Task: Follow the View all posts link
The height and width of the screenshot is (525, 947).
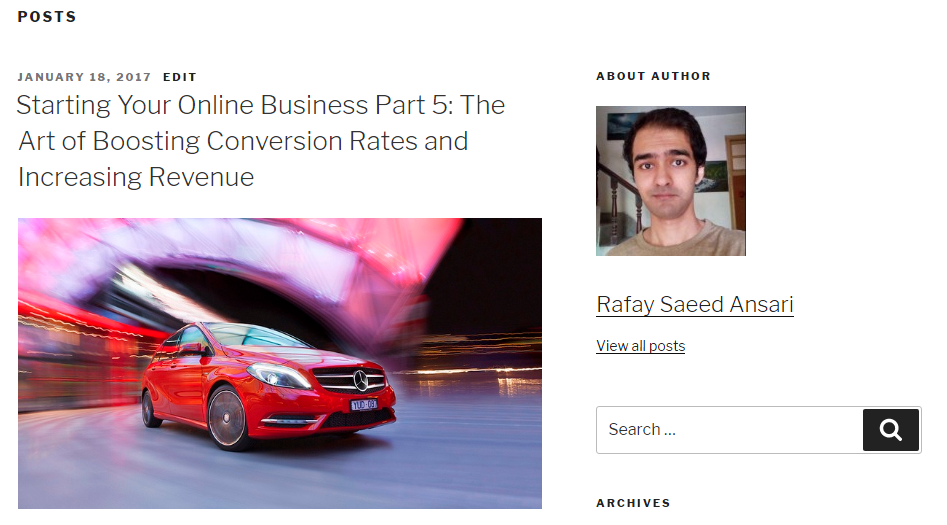Action: (x=640, y=346)
